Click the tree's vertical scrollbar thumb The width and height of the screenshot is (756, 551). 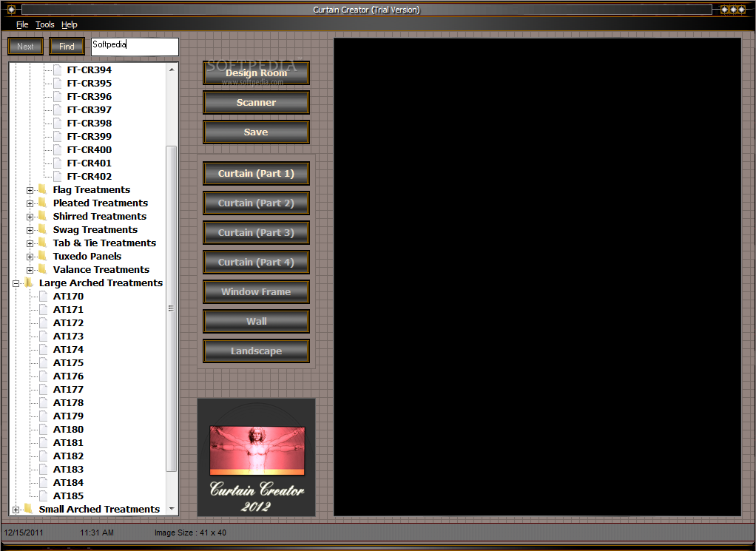pyautogui.click(x=171, y=308)
